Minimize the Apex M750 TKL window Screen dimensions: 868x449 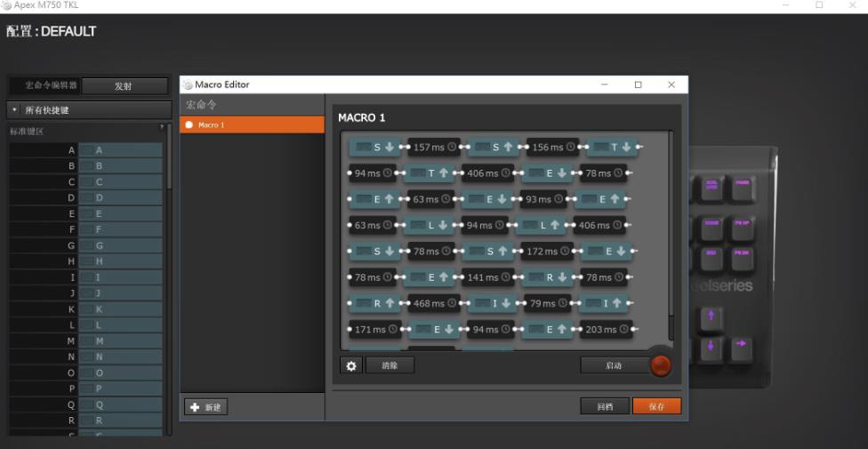(786, 5)
